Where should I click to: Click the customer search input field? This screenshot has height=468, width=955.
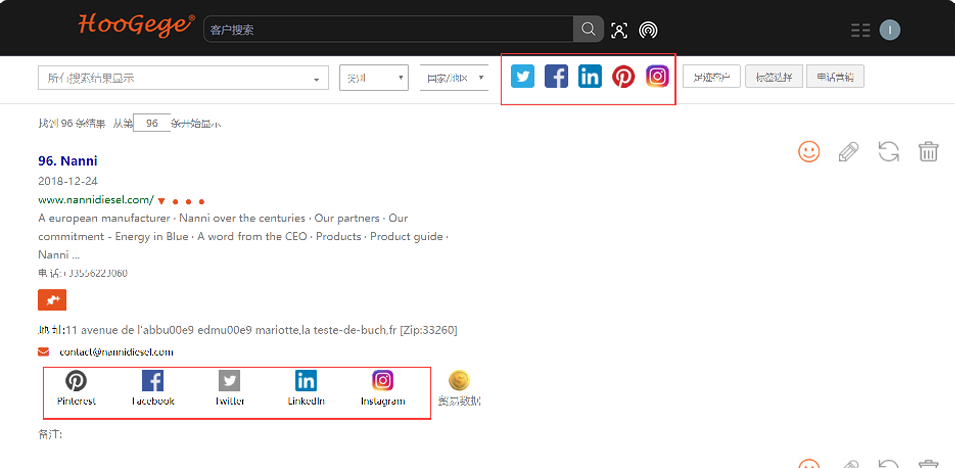(x=389, y=29)
